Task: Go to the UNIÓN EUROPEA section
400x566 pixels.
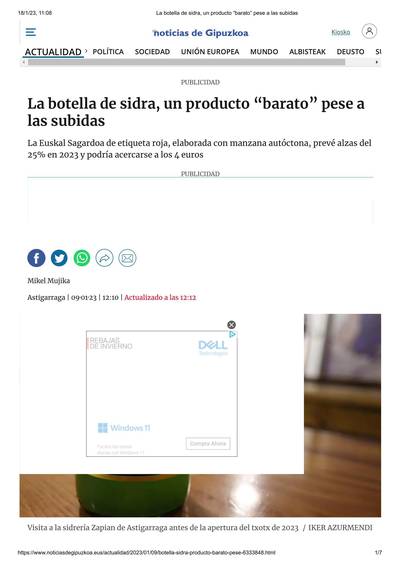Action: (210, 52)
